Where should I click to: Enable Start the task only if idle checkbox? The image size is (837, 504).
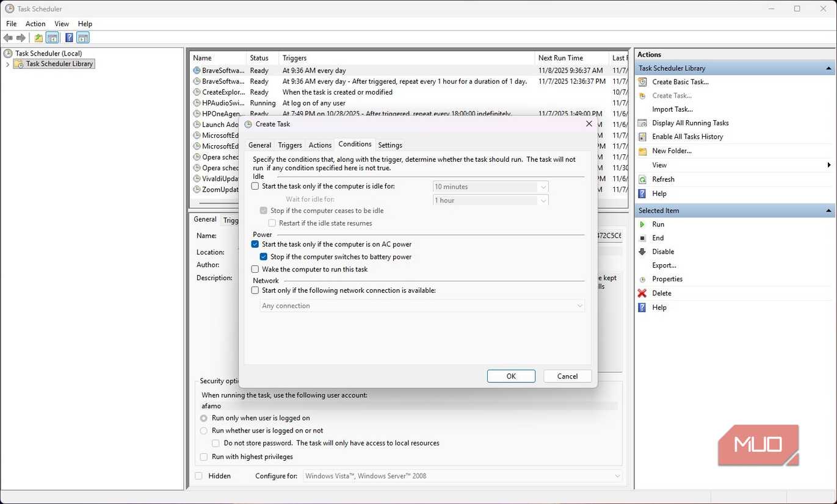tap(255, 186)
